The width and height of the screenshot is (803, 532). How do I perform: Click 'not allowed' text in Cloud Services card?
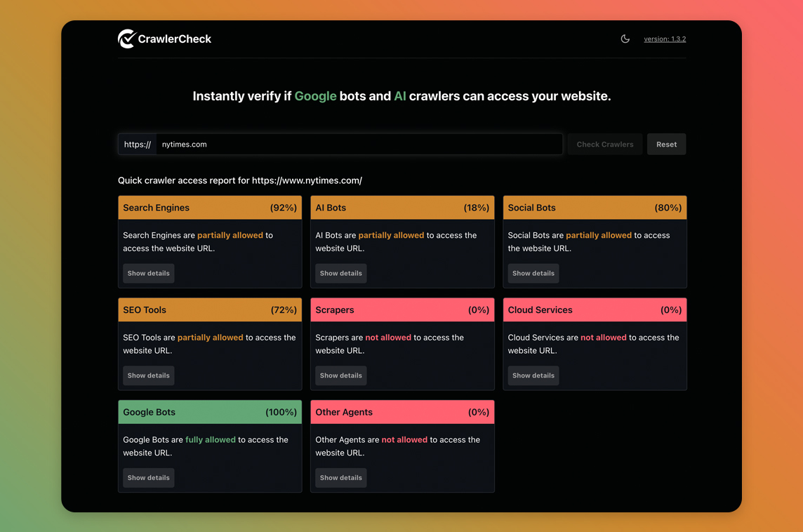point(603,338)
